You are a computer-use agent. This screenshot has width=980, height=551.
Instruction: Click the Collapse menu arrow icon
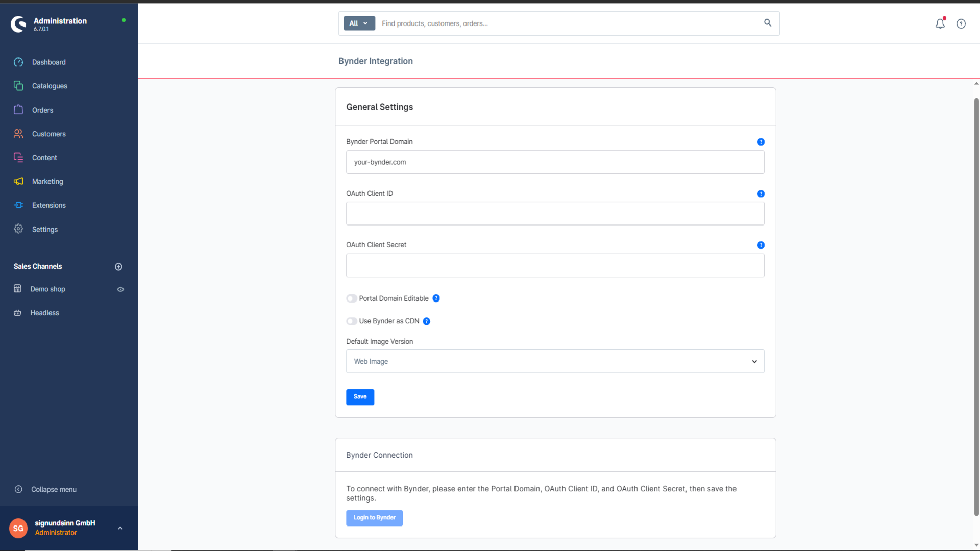18,489
